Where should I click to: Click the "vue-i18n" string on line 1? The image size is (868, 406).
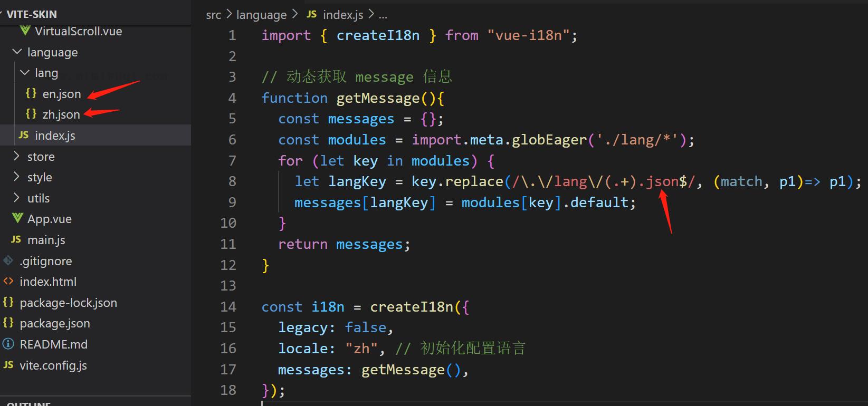(x=528, y=35)
